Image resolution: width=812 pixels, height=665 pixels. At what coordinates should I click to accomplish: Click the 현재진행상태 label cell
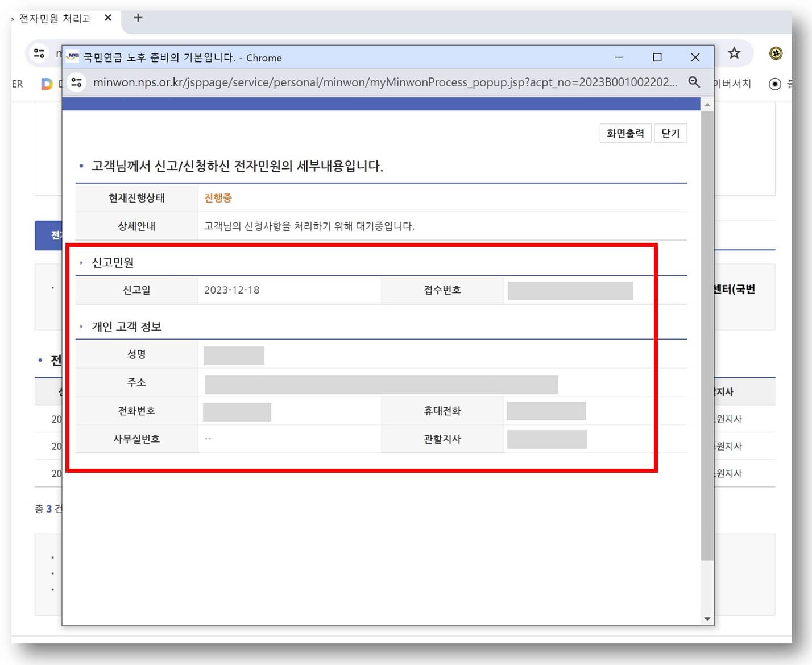coord(136,198)
